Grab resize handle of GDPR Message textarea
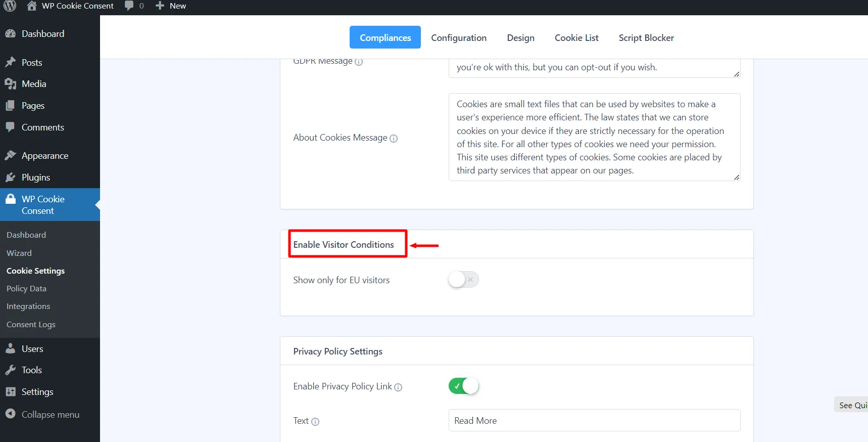The image size is (868, 442). coord(737,74)
